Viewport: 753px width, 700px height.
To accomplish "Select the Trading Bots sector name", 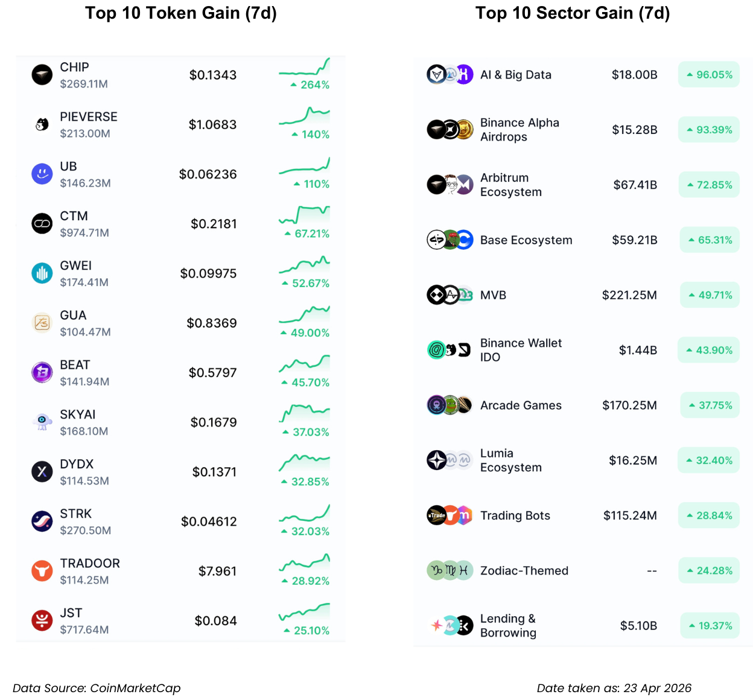I will click(515, 516).
